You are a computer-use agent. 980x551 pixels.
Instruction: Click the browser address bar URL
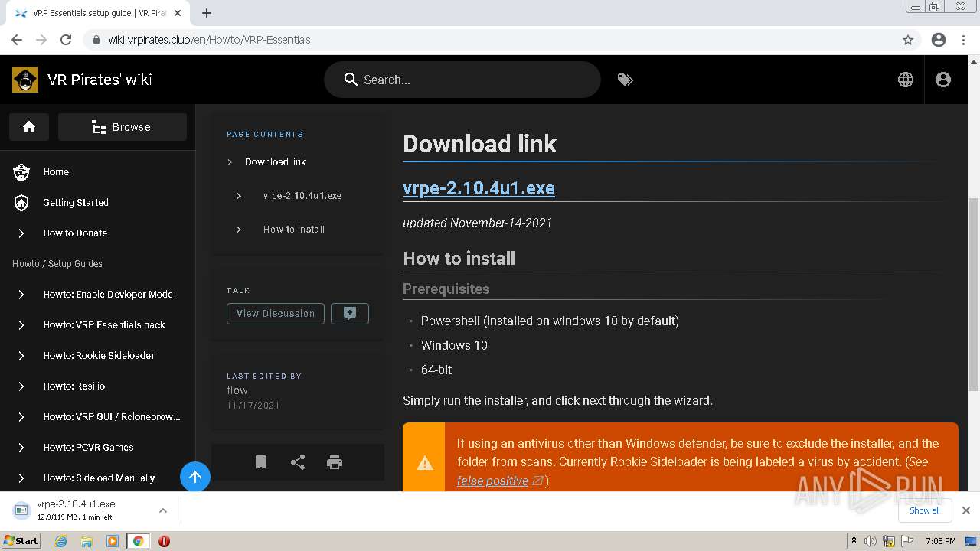[x=209, y=40]
